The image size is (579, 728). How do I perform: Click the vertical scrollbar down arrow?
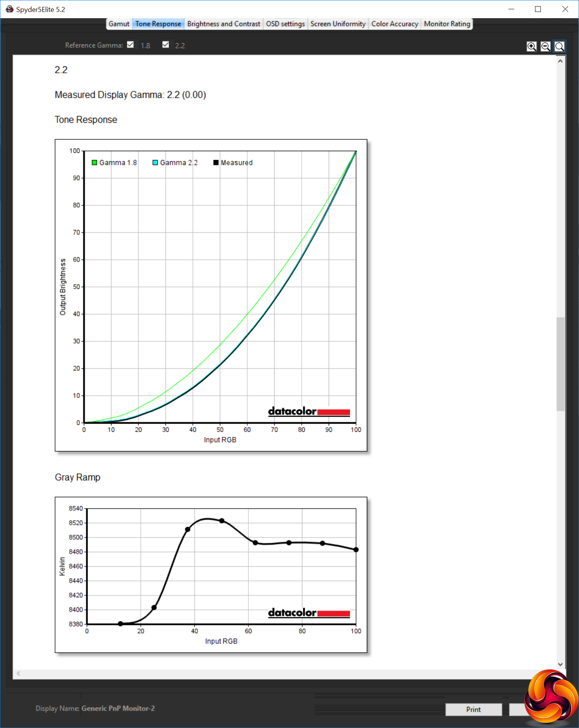tap(560, 664)
